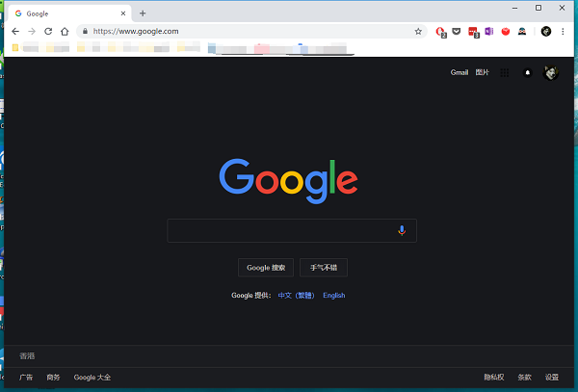This screenshot has width=578, height=392.
Task: Close the Google tab
Action: [x=123, y=13]
